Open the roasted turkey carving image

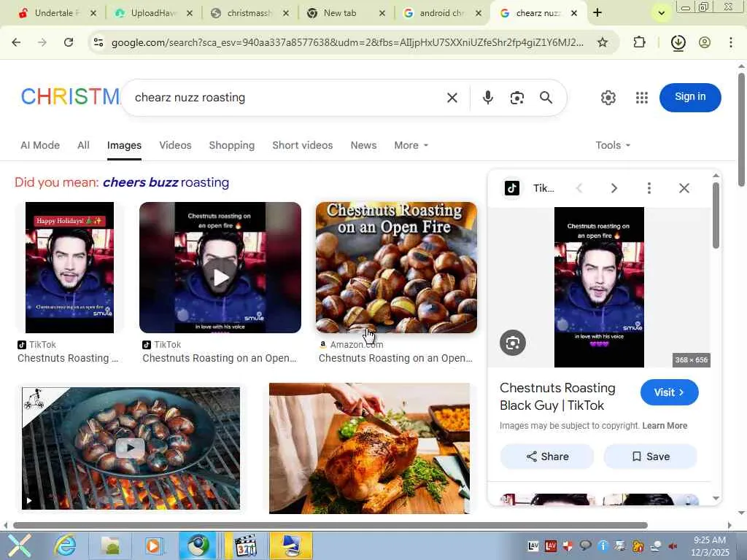point(369,448)
